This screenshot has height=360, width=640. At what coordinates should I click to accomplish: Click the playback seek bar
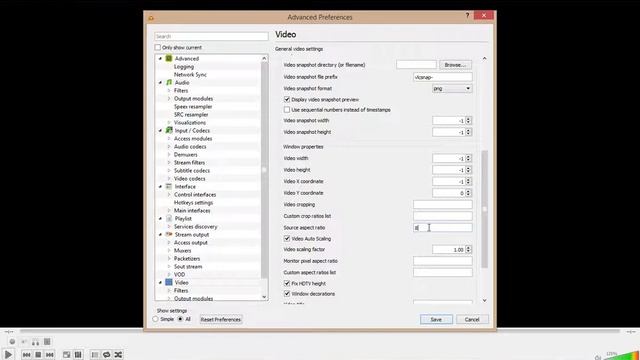320,331
